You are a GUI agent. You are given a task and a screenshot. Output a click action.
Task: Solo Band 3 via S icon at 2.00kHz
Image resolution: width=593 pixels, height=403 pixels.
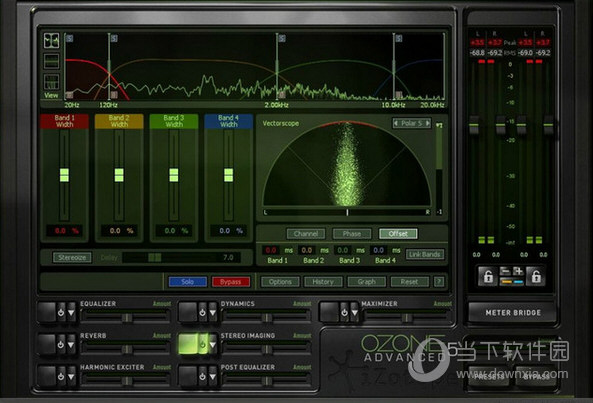(x=282, y=38)
